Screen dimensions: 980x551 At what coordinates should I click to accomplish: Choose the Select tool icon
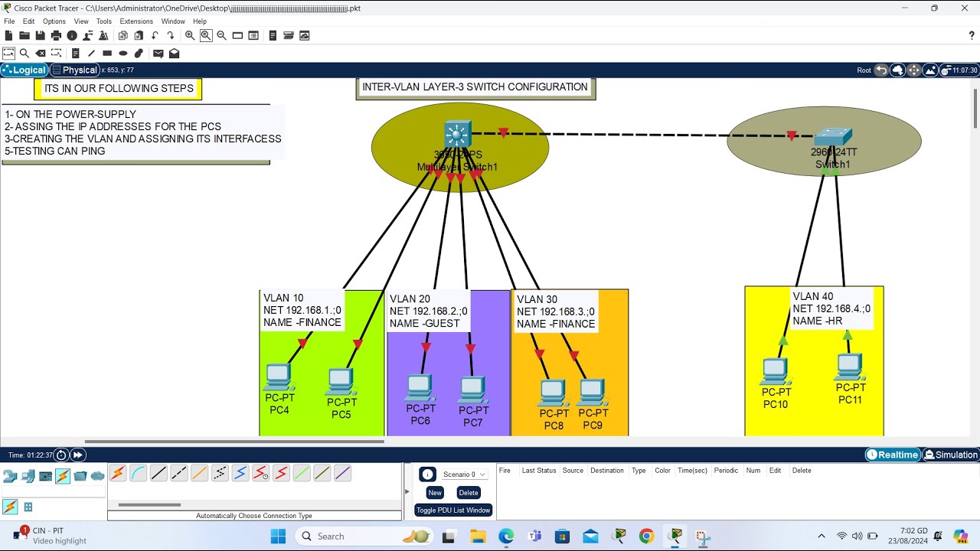click(9, 54)
